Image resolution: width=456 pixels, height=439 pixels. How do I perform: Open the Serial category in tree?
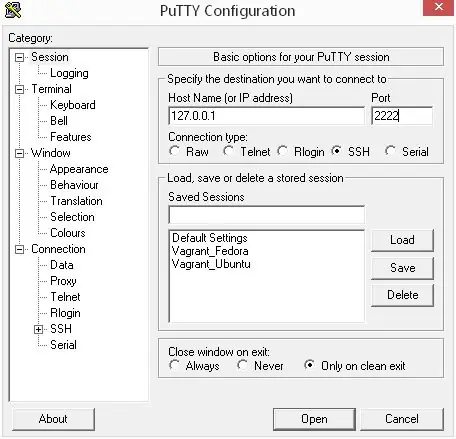pos(63,345)
